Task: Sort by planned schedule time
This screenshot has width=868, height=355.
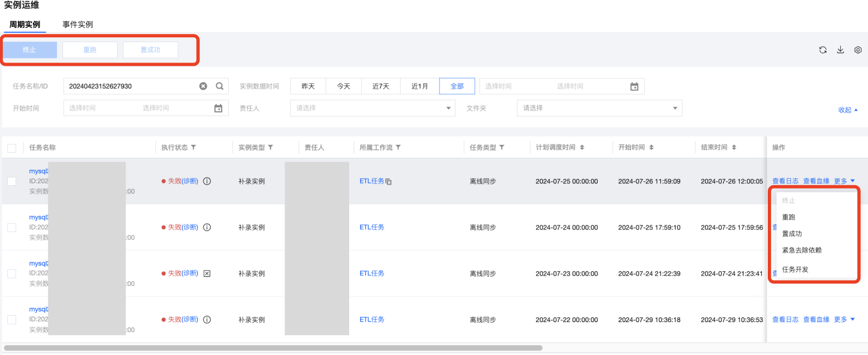Action: pos(582,147)
